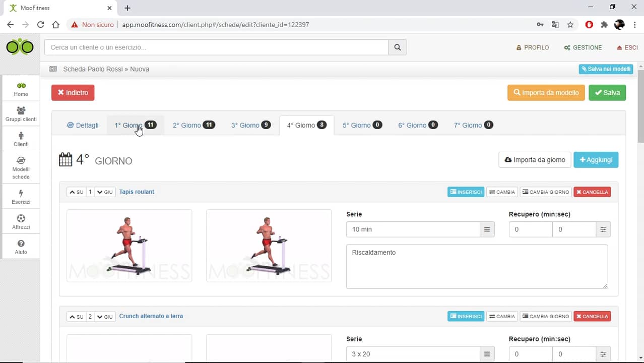Screen dimensions: 644x363
Task: Select the 4° Giorno tab
Action: click(x=307, y=125)
